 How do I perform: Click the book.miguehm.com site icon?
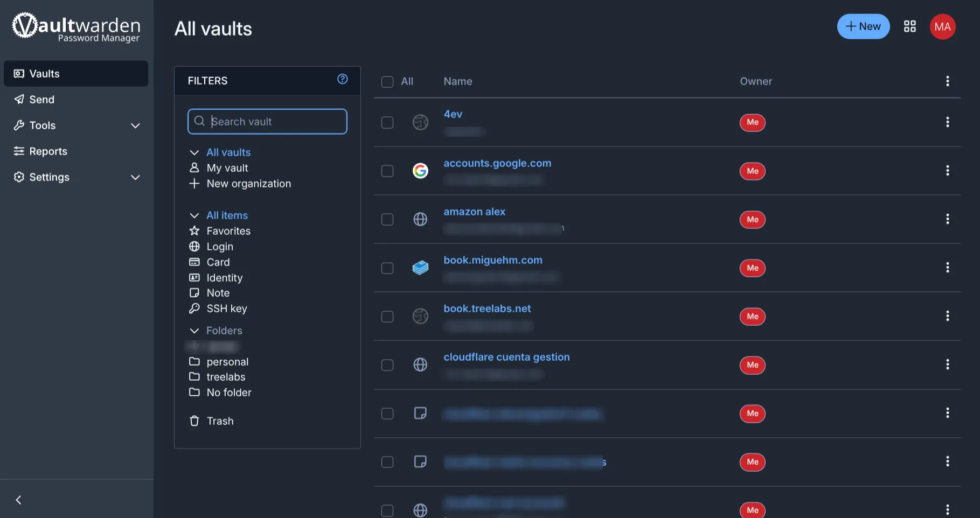pyautogui.click(x=420, y=268)
